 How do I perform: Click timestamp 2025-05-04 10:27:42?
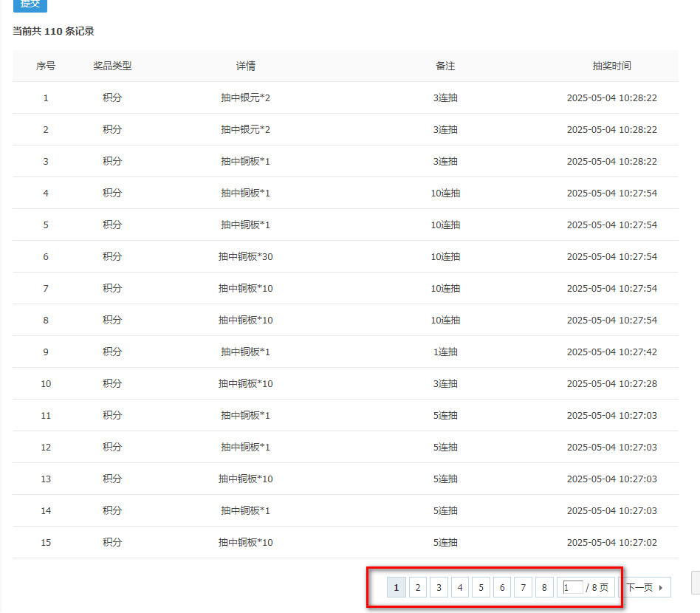(611, 352)
